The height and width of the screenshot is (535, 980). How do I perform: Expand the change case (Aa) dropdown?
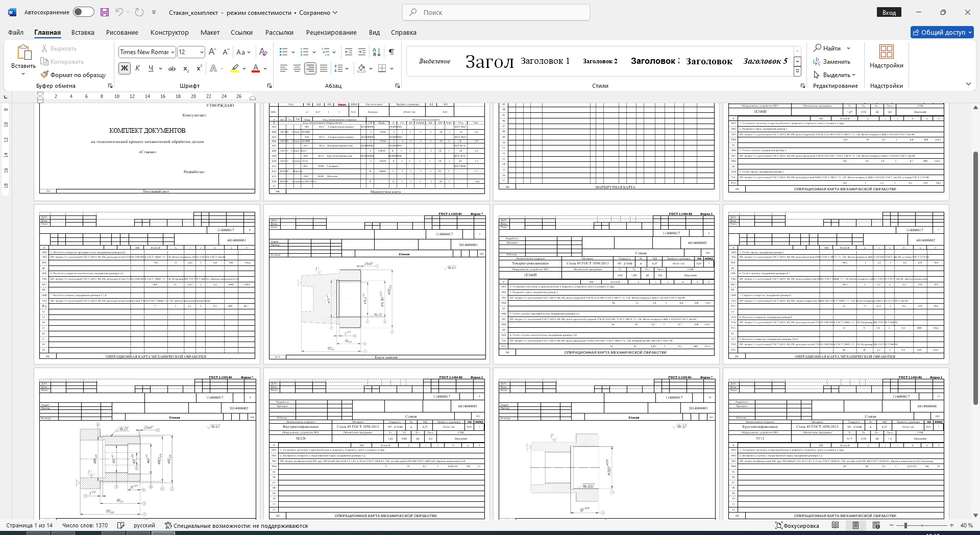tap(248, 52)
